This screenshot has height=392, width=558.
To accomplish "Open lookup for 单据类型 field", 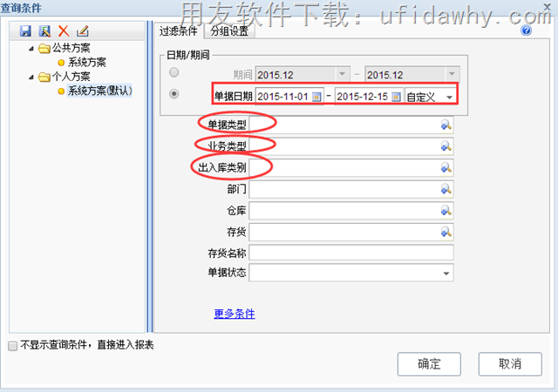I will click(x=446, y=125).
